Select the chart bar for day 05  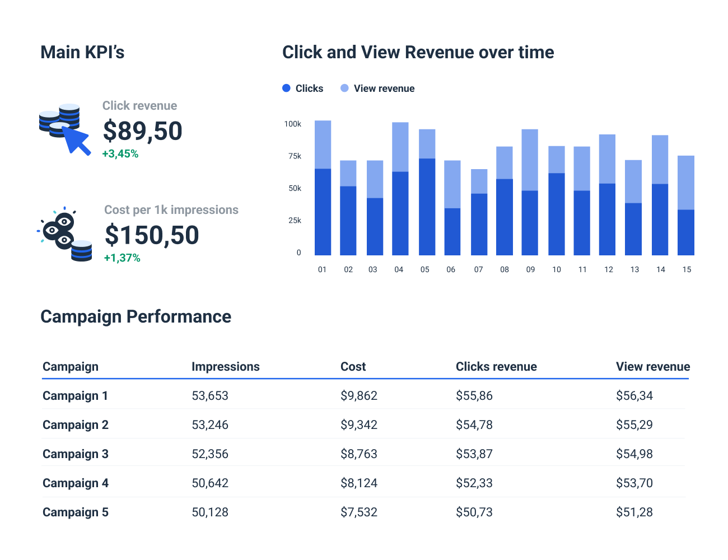click(x=426, y=190)
